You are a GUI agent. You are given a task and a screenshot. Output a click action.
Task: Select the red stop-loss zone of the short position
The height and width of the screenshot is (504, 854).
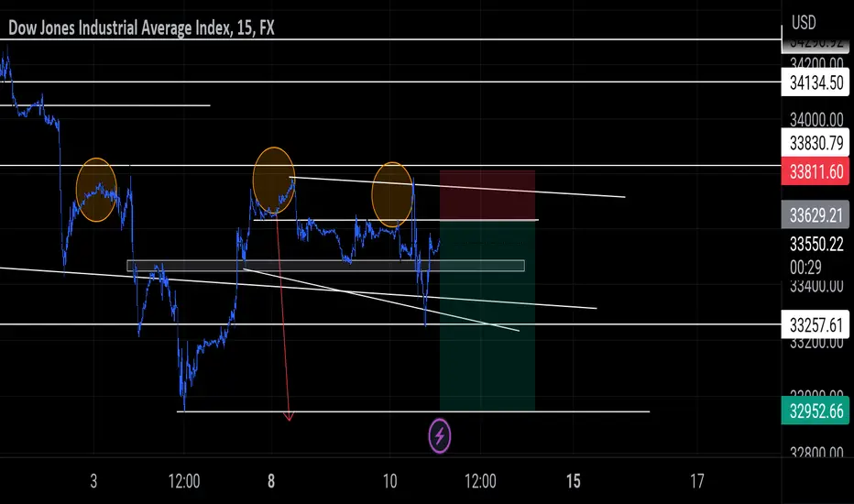click(487, 195)
